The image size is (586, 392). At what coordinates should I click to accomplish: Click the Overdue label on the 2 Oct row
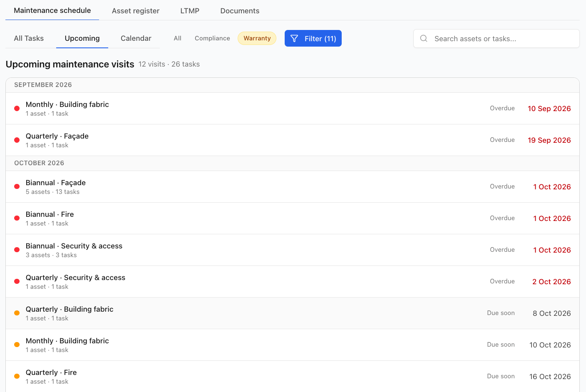(x=502, y=281)
